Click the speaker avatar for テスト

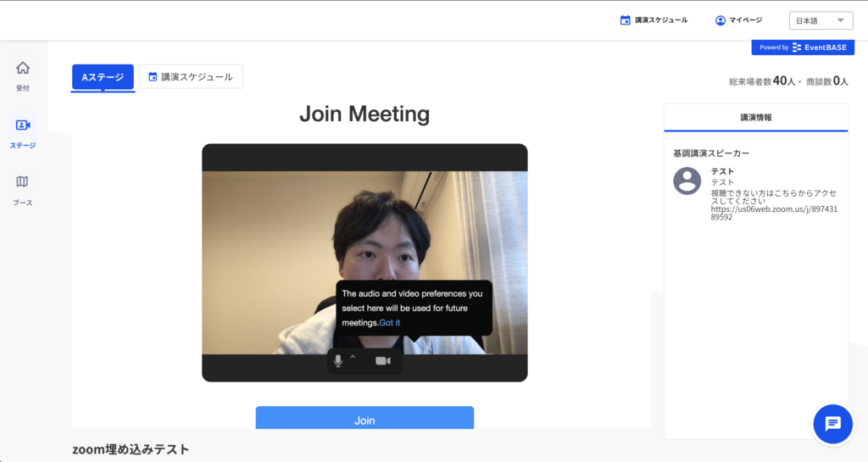tap(687, 181)
